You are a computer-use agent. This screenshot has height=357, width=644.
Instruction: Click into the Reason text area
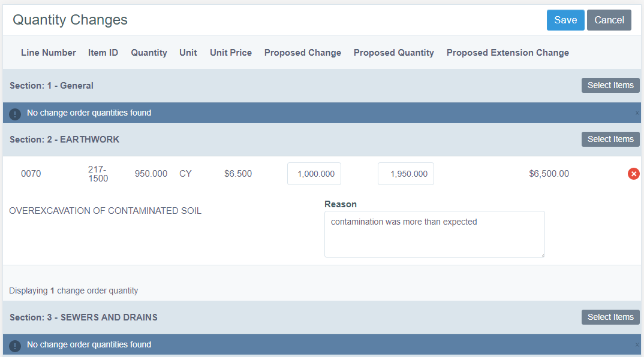tap(434, 234)
